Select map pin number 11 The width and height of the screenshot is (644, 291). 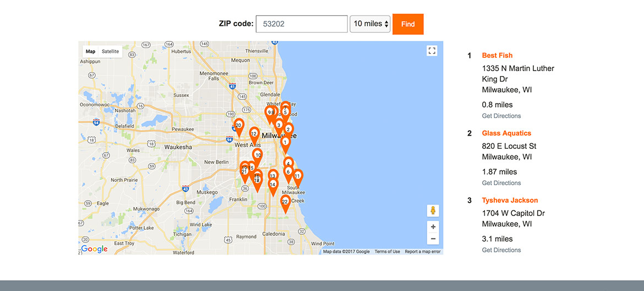point(297,177)
